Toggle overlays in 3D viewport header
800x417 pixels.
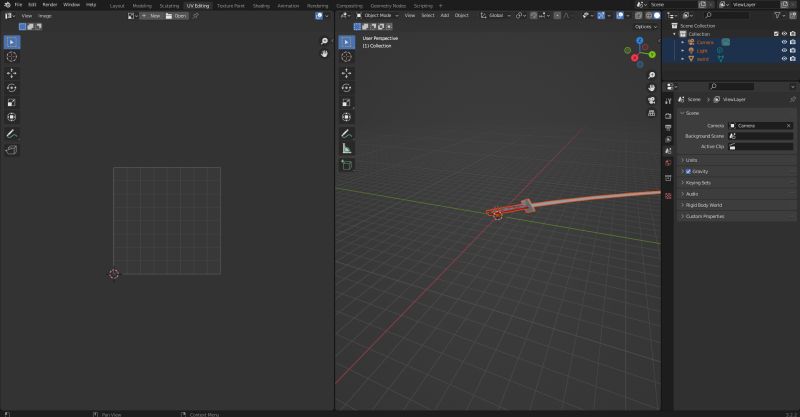click(620, 16)
